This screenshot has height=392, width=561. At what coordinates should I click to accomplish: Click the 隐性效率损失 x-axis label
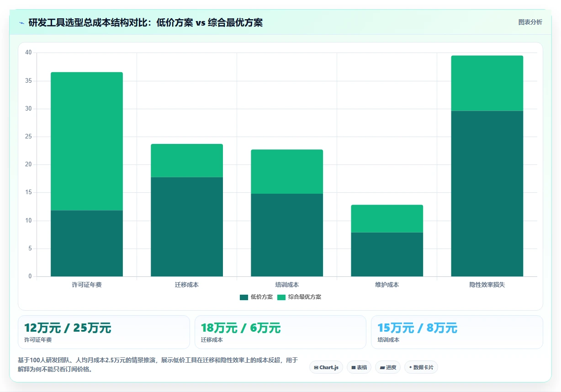tap(487, 285)
